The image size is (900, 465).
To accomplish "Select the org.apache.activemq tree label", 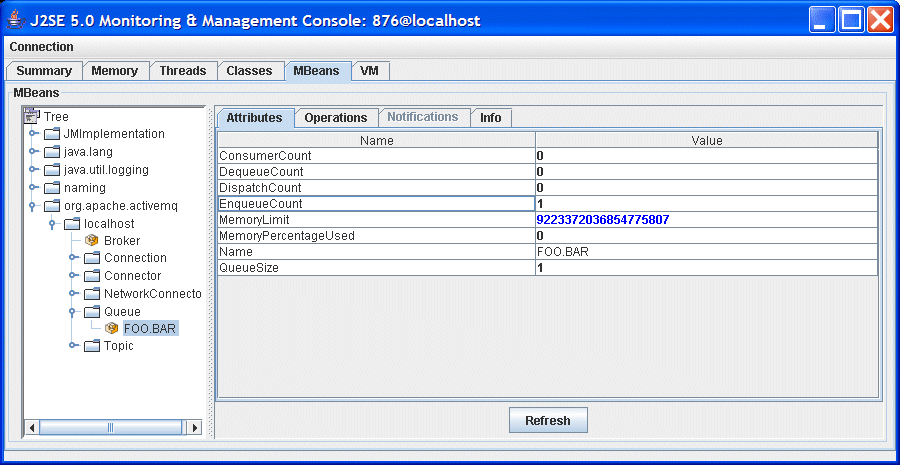I will (x=121, y=206).
